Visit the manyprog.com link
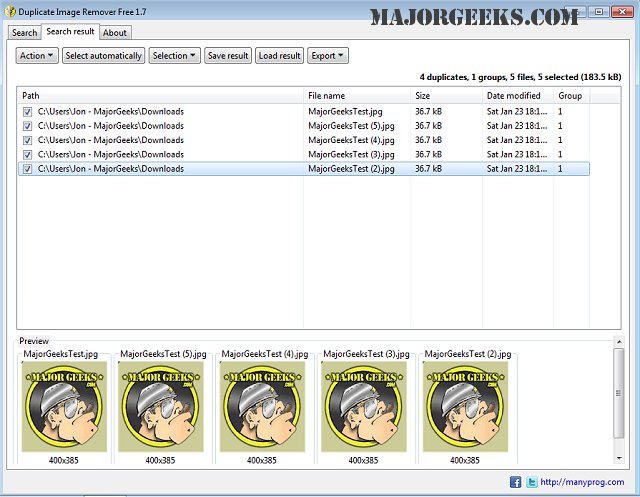This screenshot has width=640, height=497. [x=582, y=482]
